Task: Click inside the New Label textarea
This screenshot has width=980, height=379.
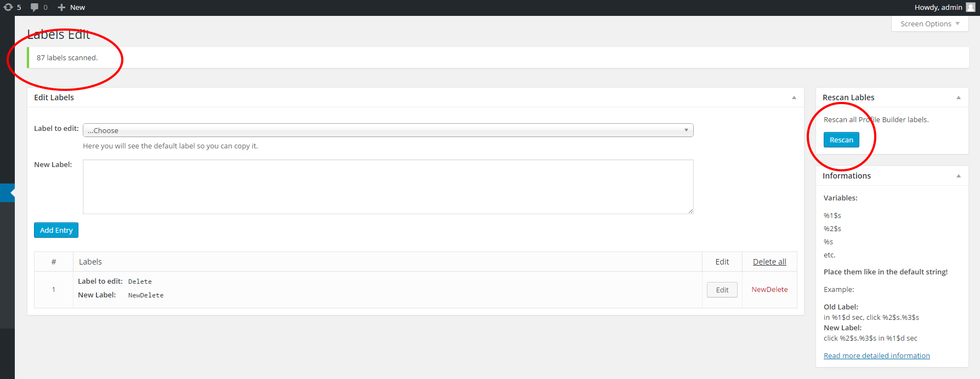Action: tap(388, 187)
